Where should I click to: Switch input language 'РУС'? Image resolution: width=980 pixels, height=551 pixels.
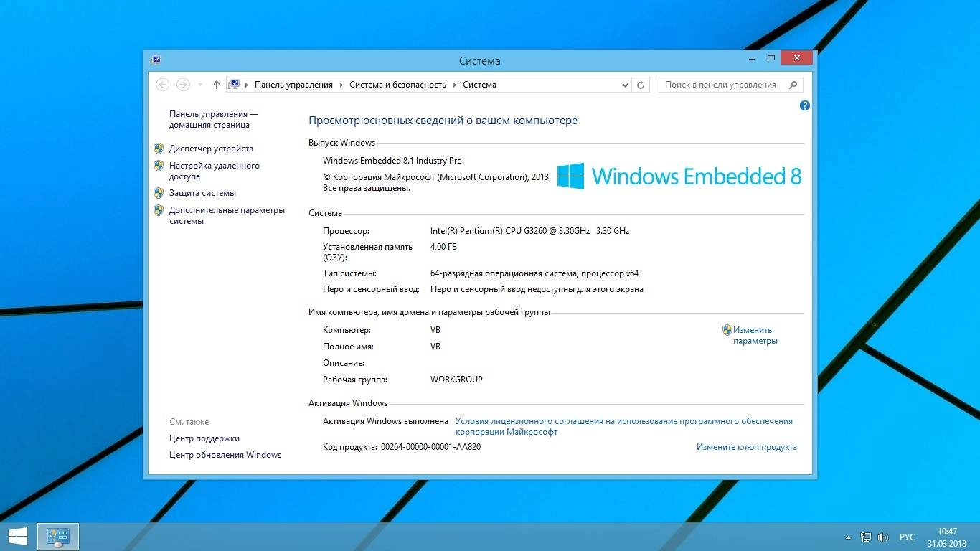click(908, 537)
